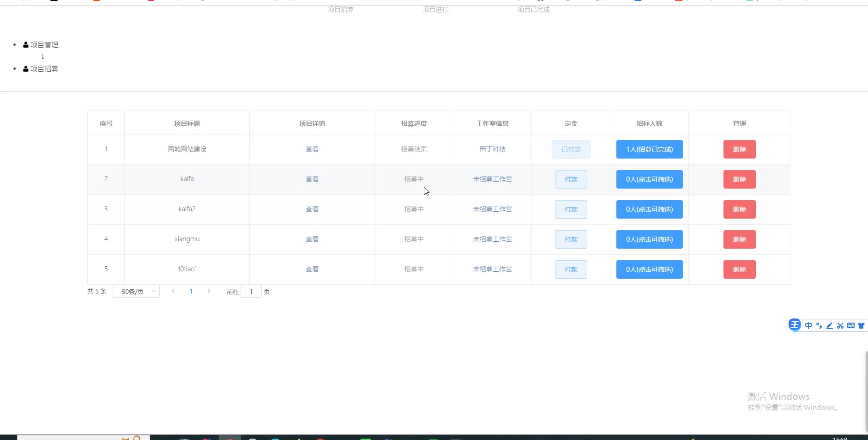Focus the 前往 page number input
The width and height of the screenshot is (868, 440).
251,291
